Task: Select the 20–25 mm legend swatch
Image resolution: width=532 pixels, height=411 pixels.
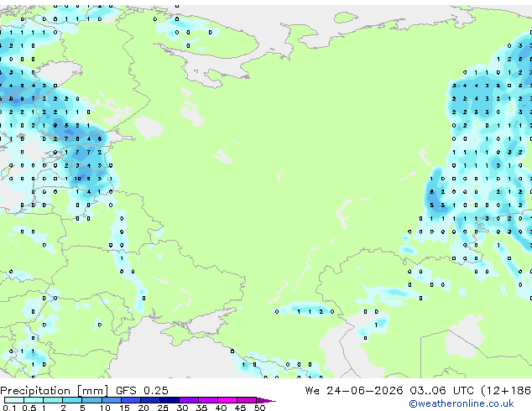Action: coord(150,400)
